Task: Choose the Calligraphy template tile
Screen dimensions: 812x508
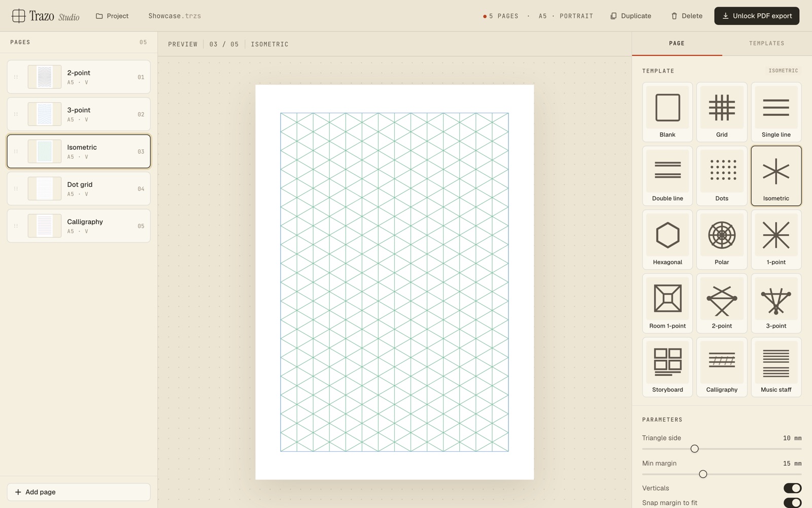Action: point(722,367)
